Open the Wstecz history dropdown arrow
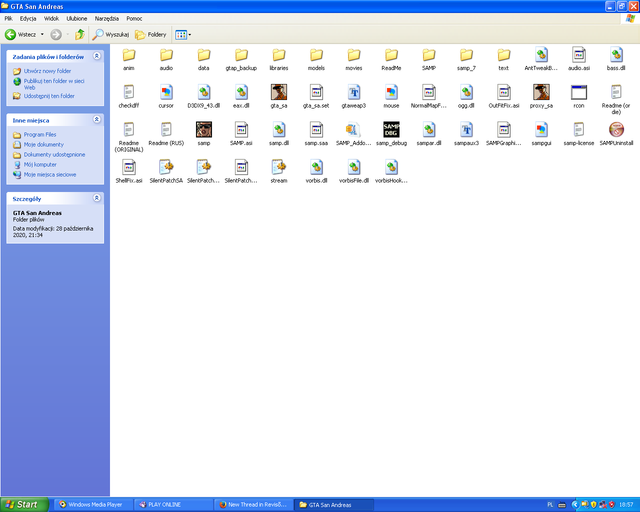640x512 pixels. pyautogui.click(x=42, y=35)
